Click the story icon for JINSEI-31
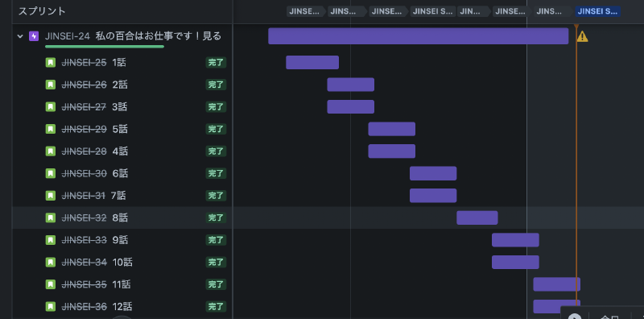The image size is (644, 319). [51, 196]
